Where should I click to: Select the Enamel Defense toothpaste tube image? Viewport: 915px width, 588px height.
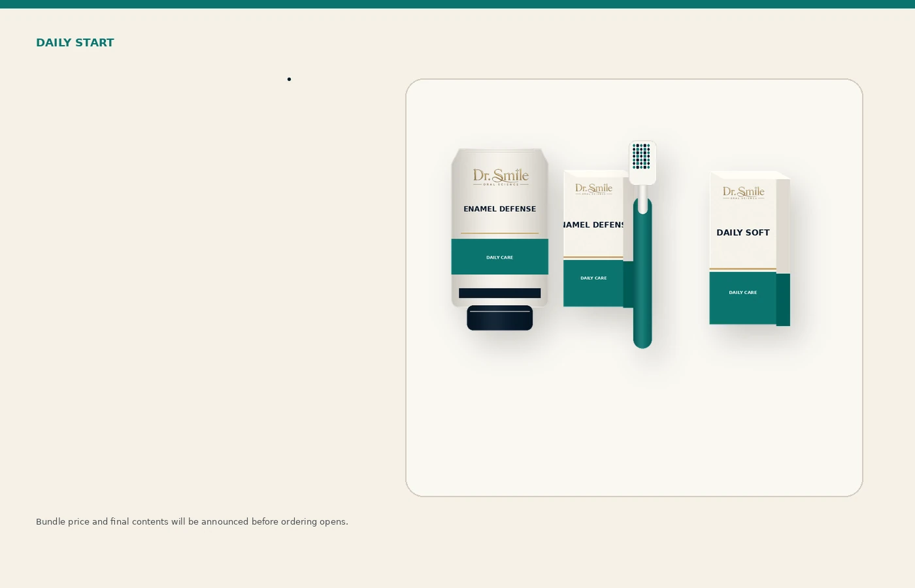point(499,239)
